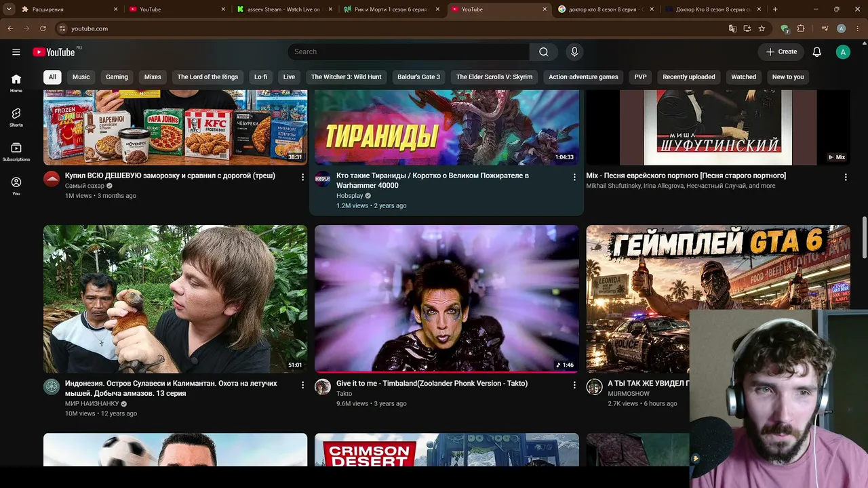Filter by The Elder Scrolls V: Skyrim
The width and height of the screenshot is (868, 488).
click(x=494, y=77)
